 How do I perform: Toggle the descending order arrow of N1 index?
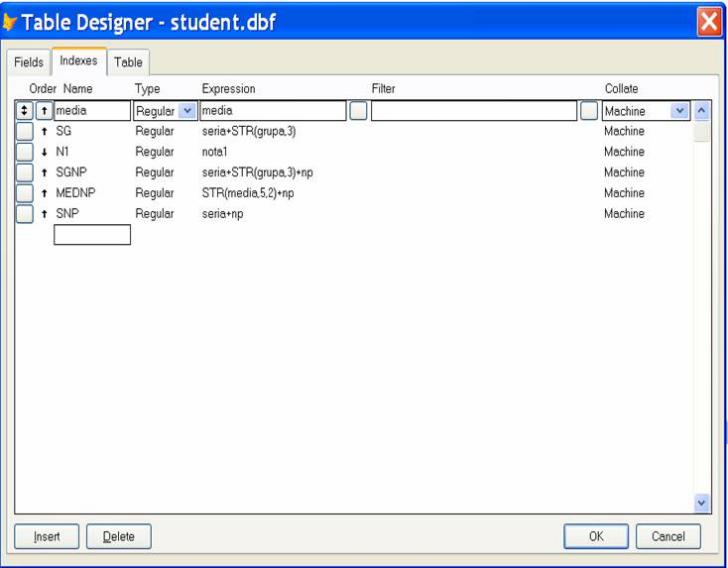[43, 152]
